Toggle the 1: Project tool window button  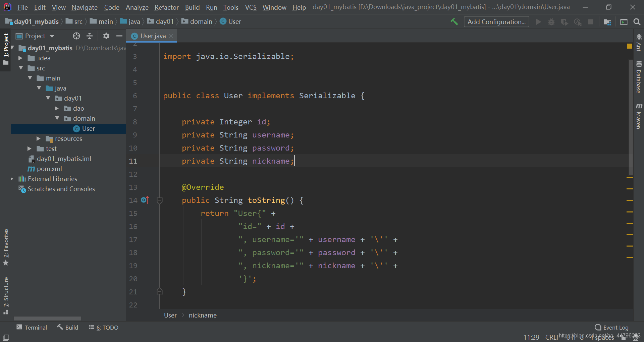point(6,50)
